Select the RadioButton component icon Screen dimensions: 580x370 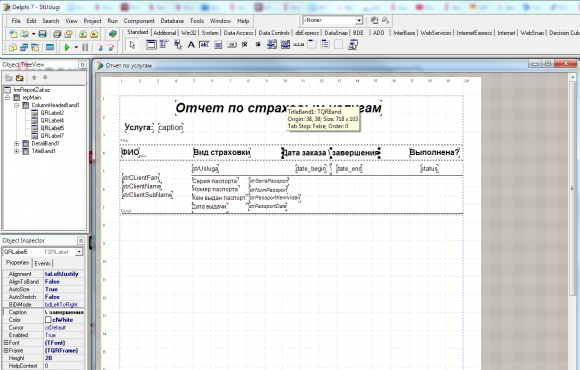[258, 45]
